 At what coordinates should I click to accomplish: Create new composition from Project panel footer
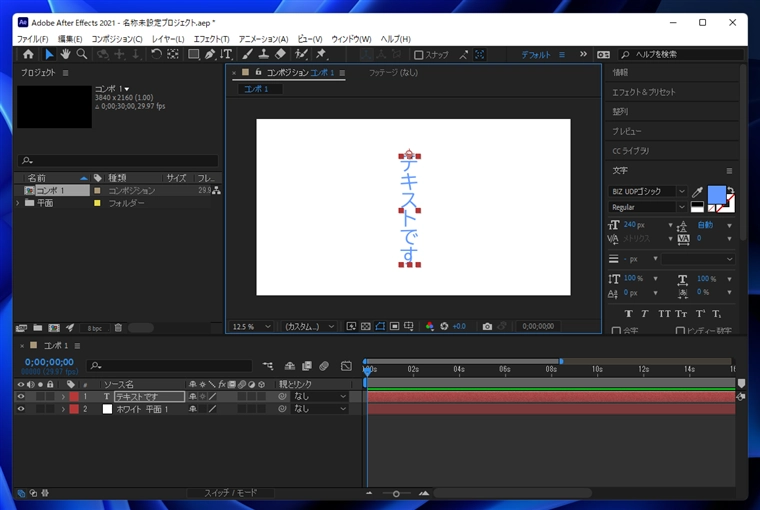(54, 328)
